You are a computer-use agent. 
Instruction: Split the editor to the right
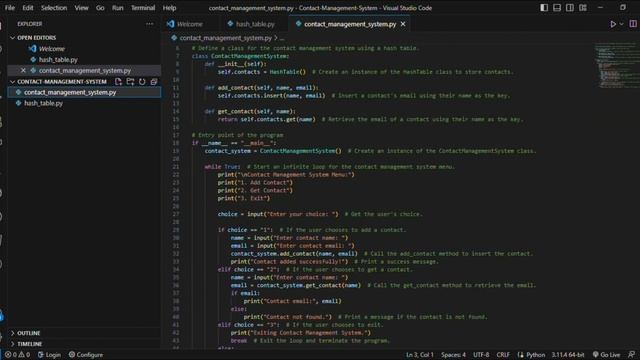pos(633,24)
